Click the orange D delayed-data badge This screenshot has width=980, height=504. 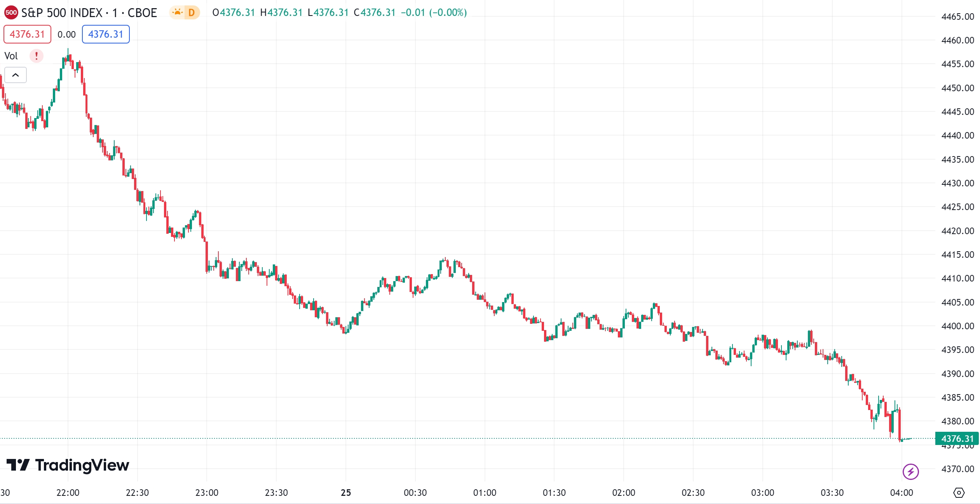(x=192, y=12)
